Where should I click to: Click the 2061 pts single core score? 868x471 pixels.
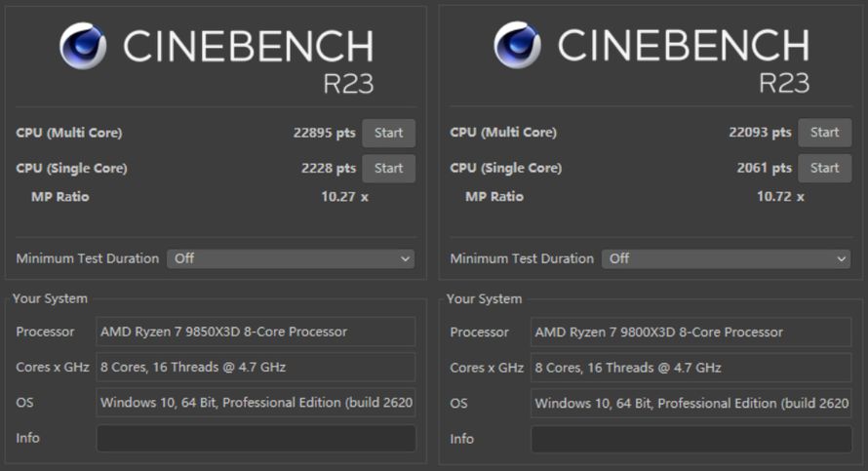click(764, 168)
